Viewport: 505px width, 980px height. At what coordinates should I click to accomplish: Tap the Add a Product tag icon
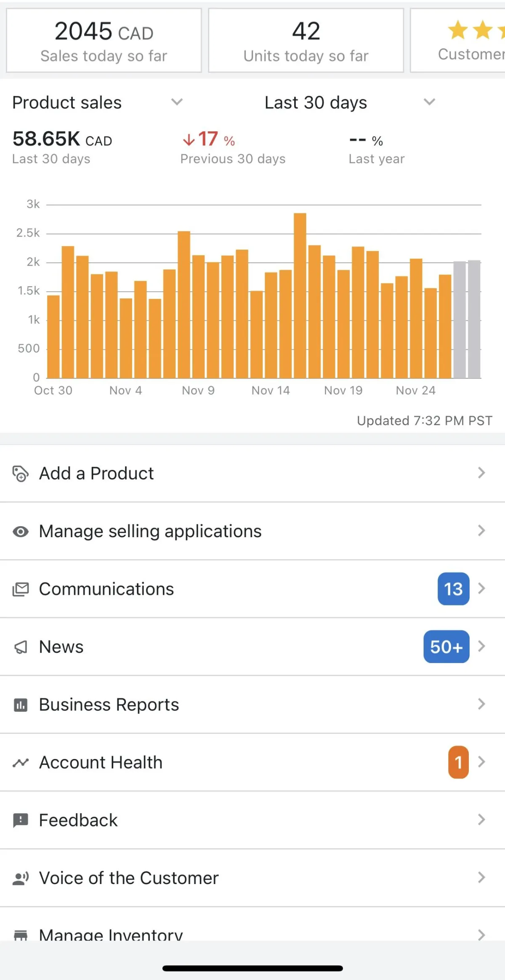pos(20,474)
